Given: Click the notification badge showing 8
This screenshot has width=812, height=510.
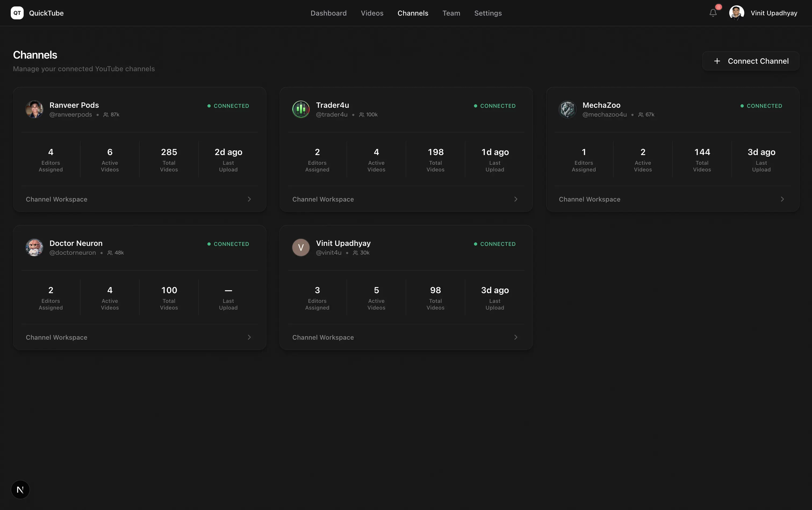Looking at the screenshot, I should point(718,7).
